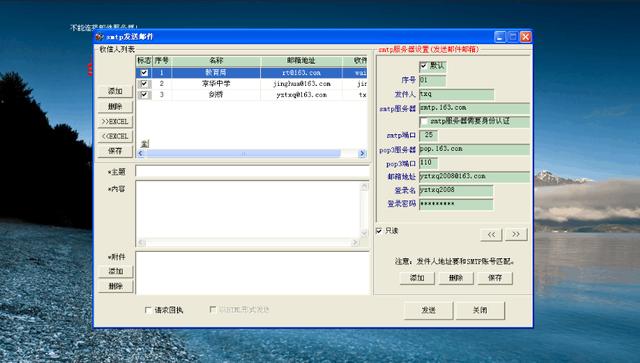Click the jinghua@163.com email cell
Image resolution: width=640 pixels, height=363 pixels.
(301, 84)
